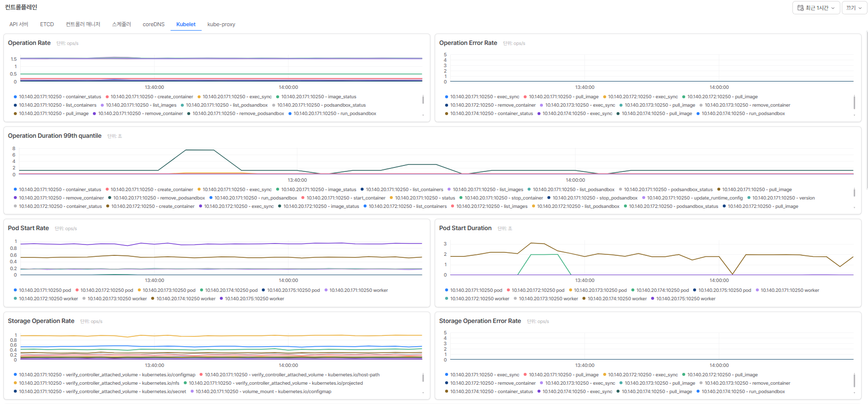Screen dimensions: 868x404
Task: Click the Operation Duration 99th quantile title
Action: point(55,136)
